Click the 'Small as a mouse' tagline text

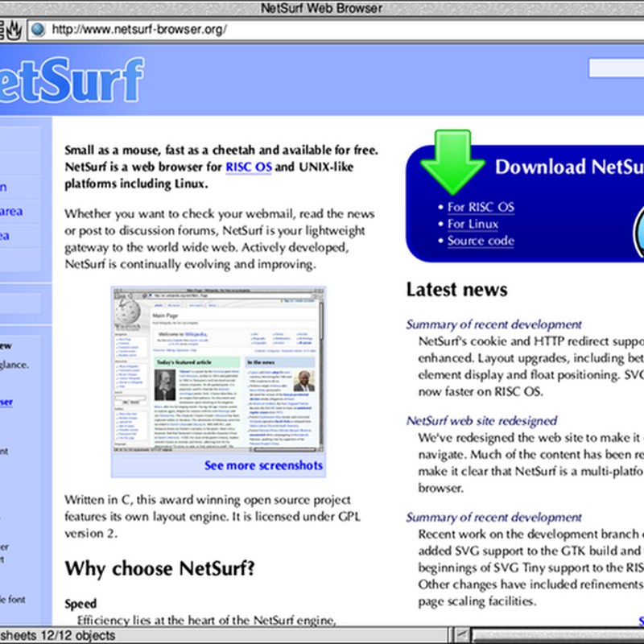221,167
